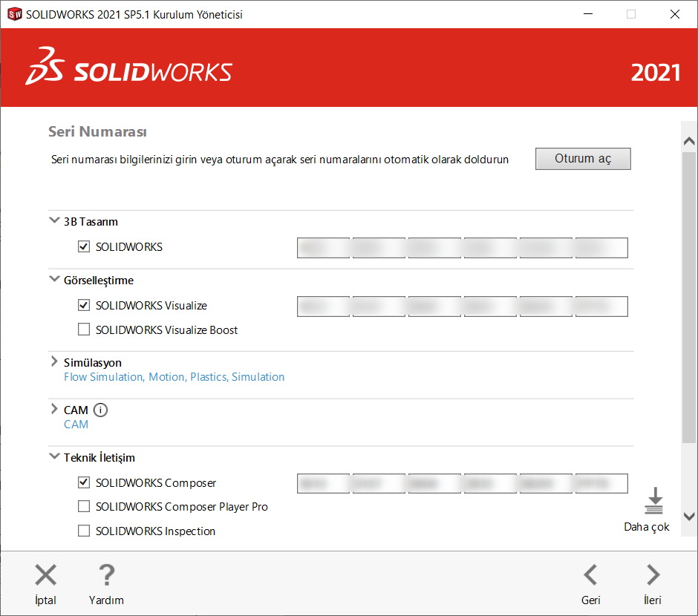Expand the CAM section chevron
This screenshot has height=616, width=698.
[x=54, y=409]
